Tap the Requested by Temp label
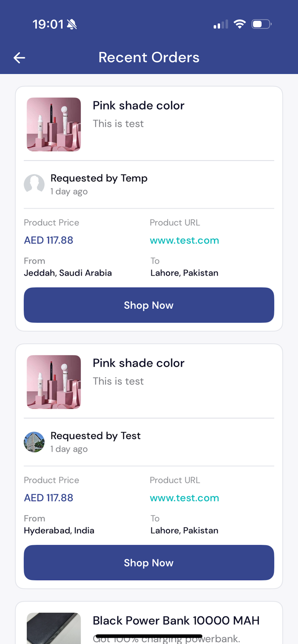The image size is (298, 644). [x=99, y=178]
